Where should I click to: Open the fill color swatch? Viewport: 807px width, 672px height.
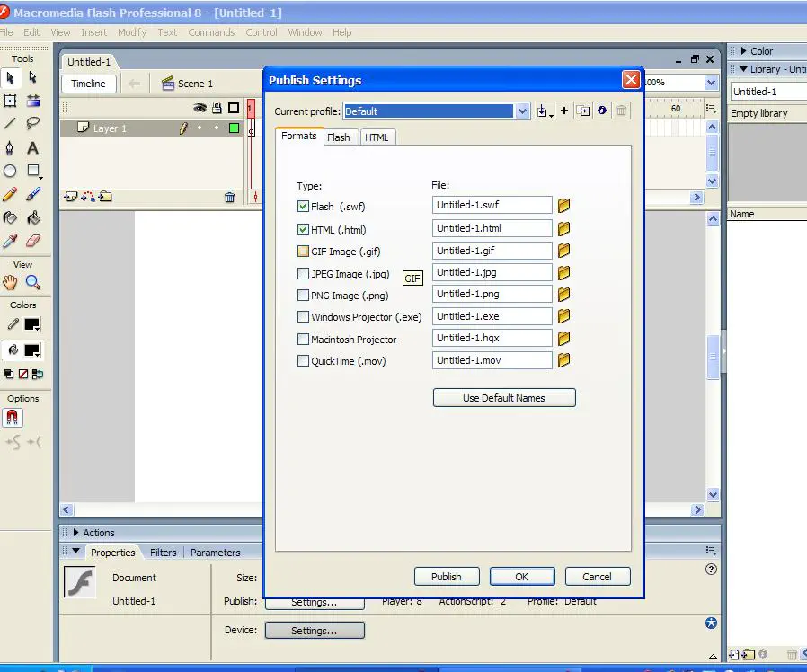[x=32, y=350]
